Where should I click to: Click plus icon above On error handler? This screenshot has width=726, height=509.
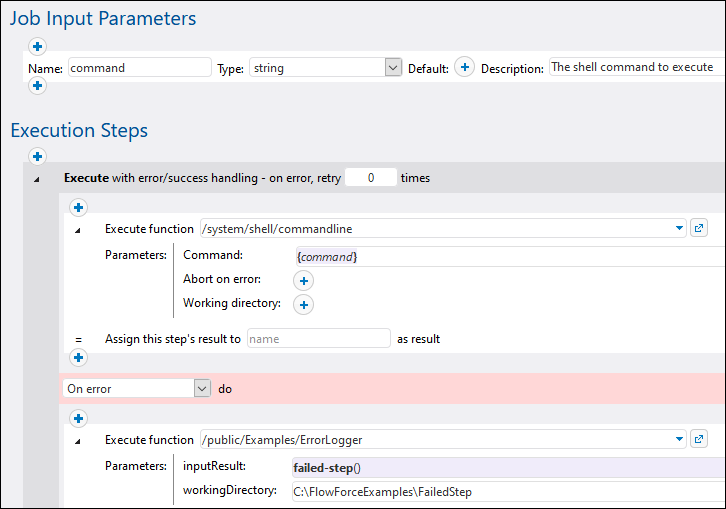point(78,357)
